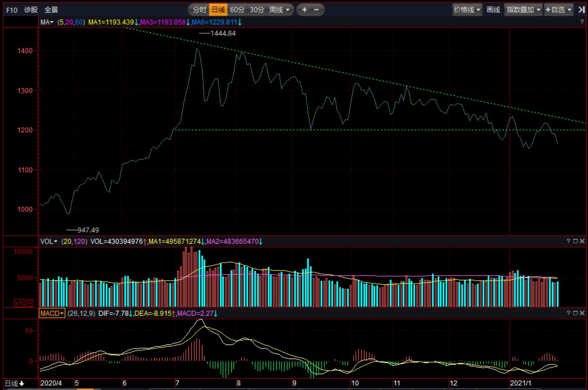Open the 指数叠加 index overlay dropdown

523,9
